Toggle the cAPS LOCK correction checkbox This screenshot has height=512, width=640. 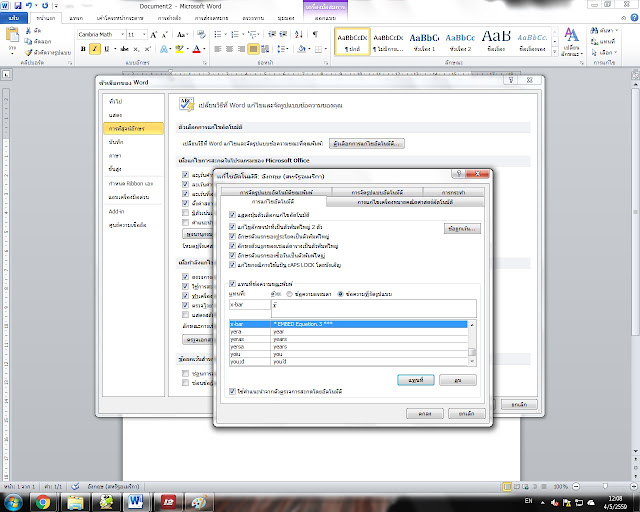232,265
